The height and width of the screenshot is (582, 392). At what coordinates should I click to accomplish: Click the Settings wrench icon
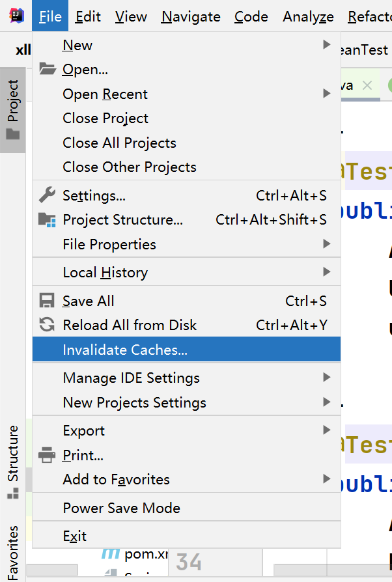click(47, 195)
